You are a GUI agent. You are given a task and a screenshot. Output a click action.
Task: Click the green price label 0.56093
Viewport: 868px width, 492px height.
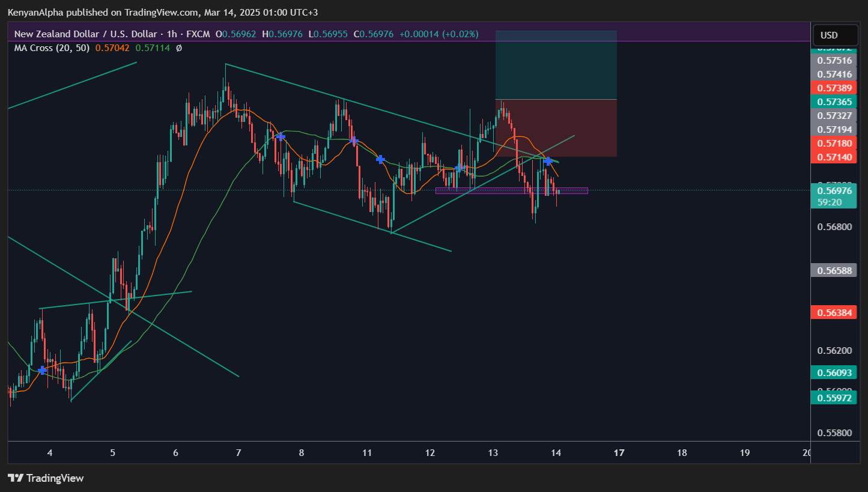pos(834,372)
